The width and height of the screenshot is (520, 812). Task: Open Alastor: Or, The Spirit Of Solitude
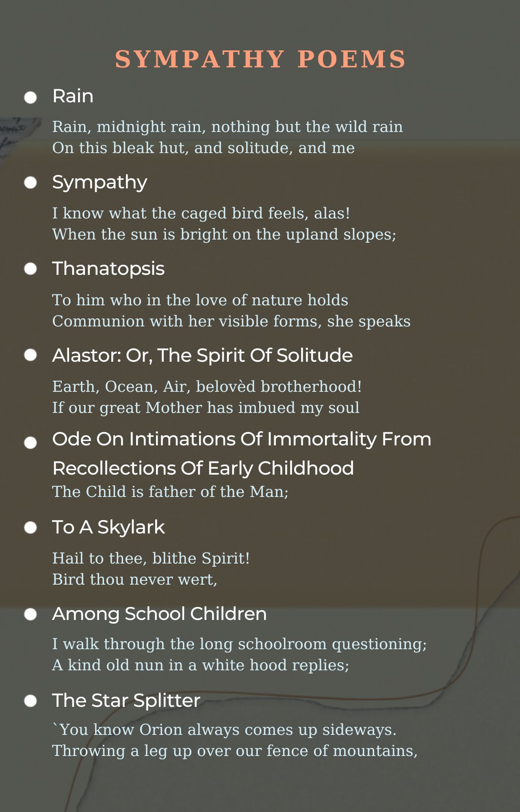tap(202, 355)
